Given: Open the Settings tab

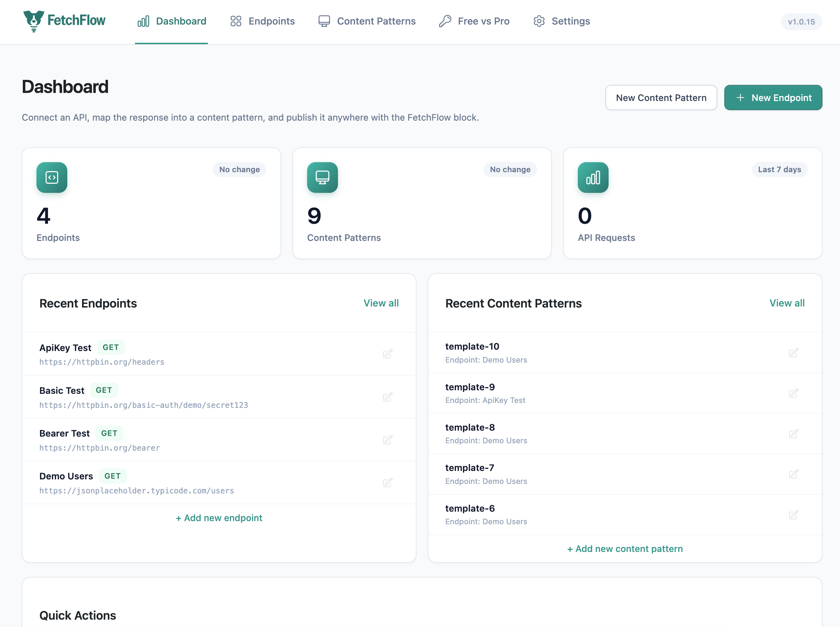Looking at the screenshot, I should point(562,22).
